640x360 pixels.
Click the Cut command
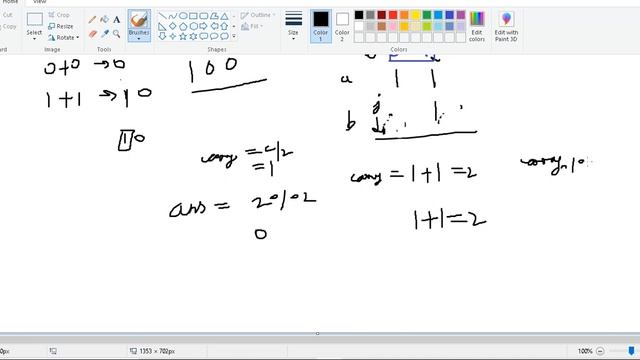[x=7, y=15]
